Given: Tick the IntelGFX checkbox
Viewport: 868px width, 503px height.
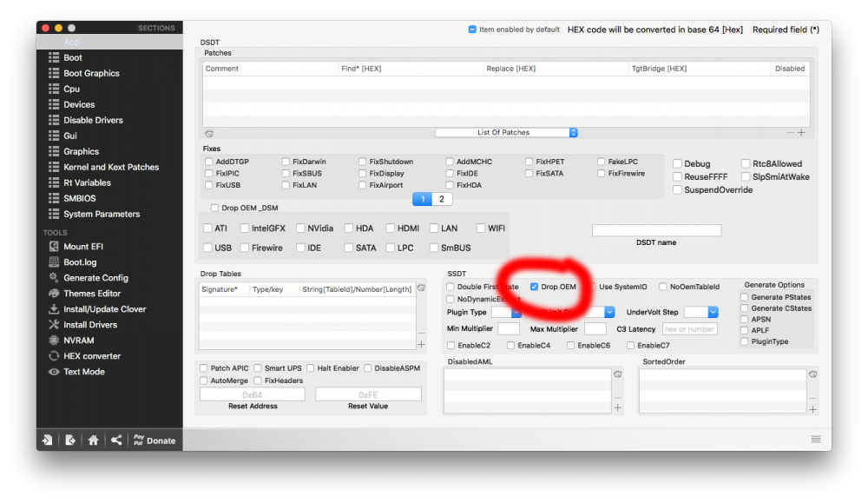Looking at the screenshot, I should click(244, 228).
